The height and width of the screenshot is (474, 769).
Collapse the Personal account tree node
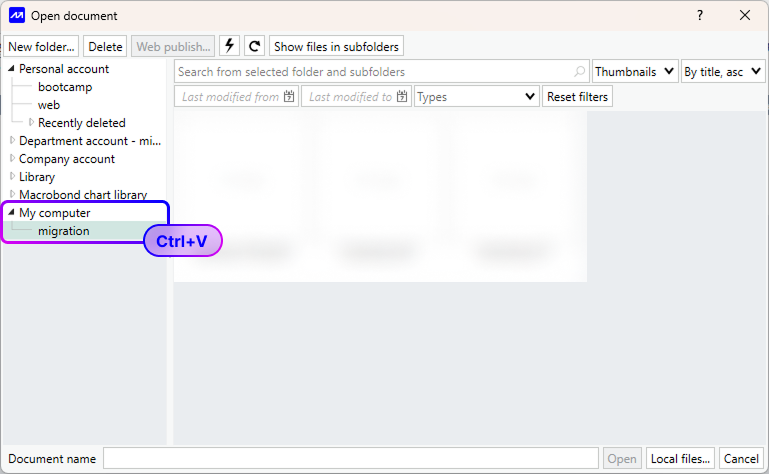point(12,69)
